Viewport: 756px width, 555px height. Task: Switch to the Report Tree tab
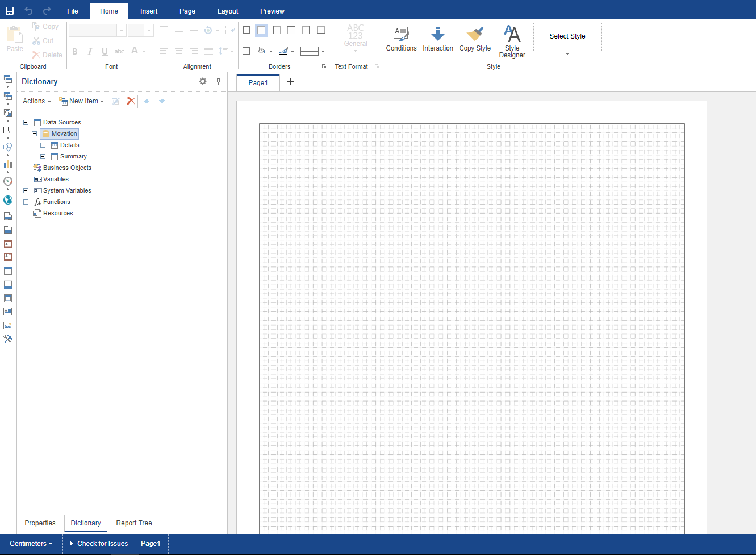(133, 523)
